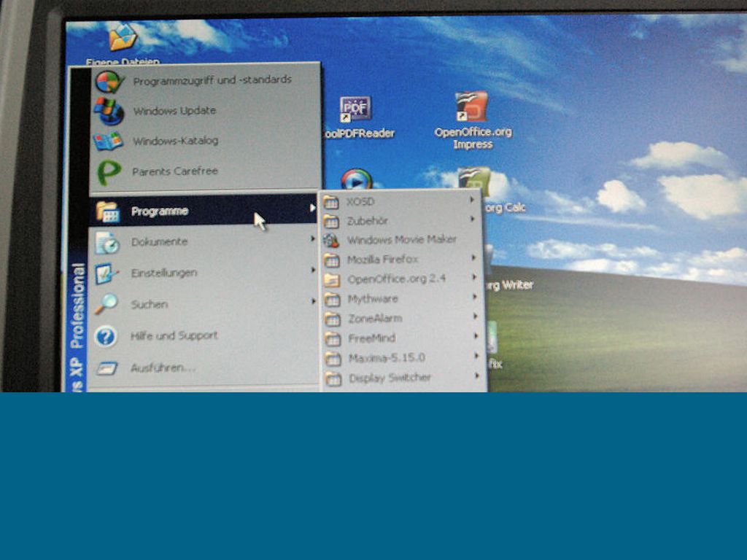Open the OpenOffice.org 2.4 menu entry
The image size is (747, 560).
click(396, 279)
